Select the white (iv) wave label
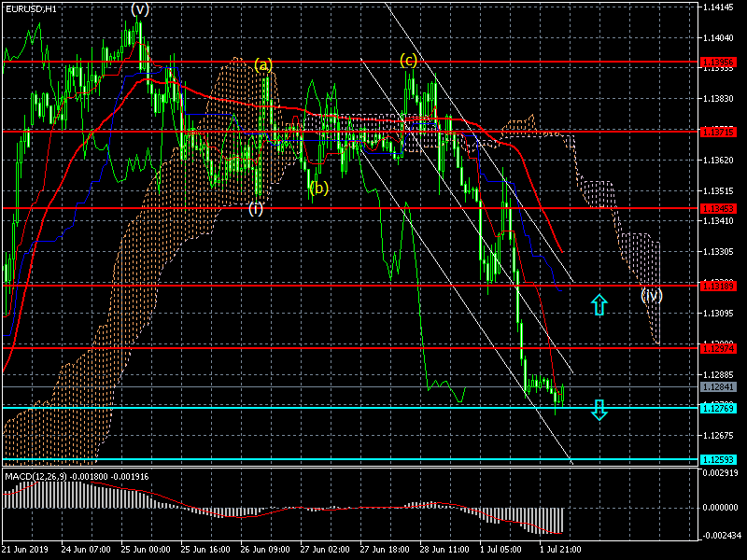Screen dimensions: 747x560 pos(652,295)
